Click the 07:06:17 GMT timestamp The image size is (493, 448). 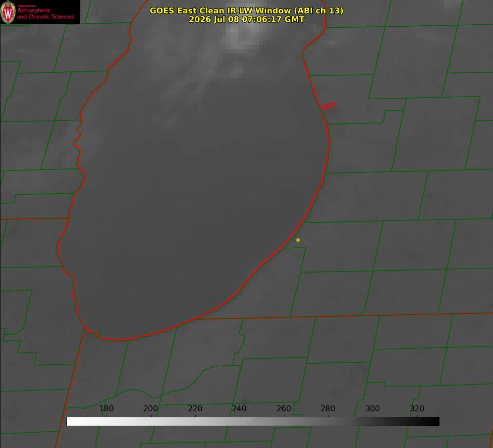[x=273, y=19]
